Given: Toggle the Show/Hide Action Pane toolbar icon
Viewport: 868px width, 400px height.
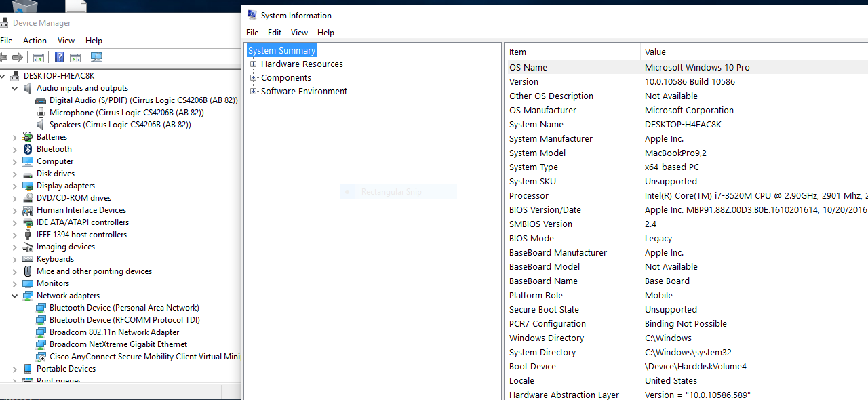Looking at the screenshot, I should pos(75,58).
